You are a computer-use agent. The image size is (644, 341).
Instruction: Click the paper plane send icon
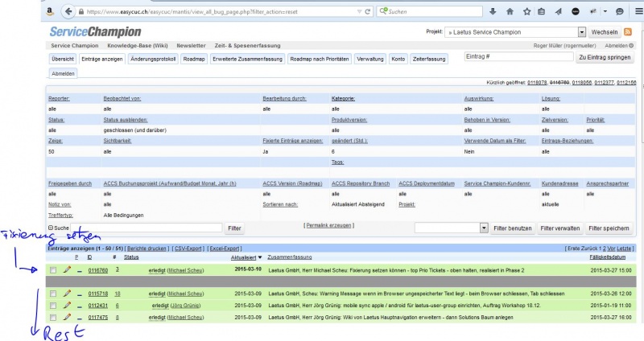coord(558,11)
